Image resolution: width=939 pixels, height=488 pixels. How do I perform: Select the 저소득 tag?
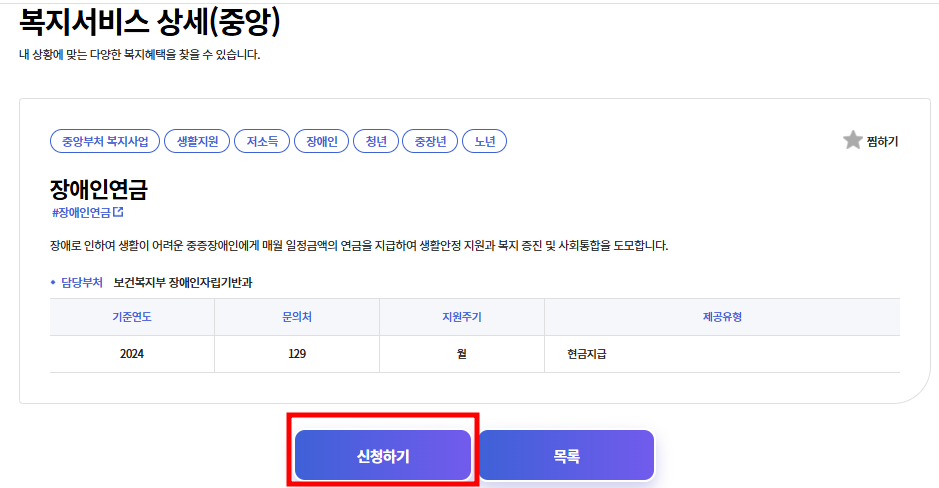pos(262,141)
